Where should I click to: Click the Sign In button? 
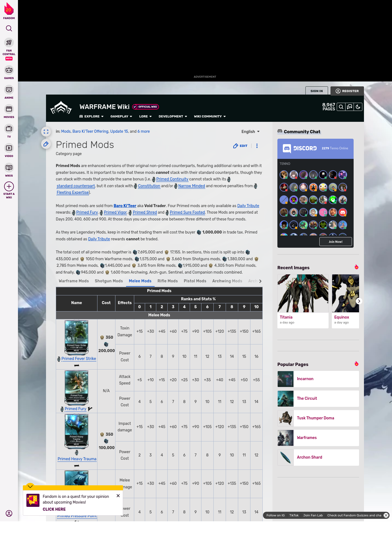click(x=317, y=91)
